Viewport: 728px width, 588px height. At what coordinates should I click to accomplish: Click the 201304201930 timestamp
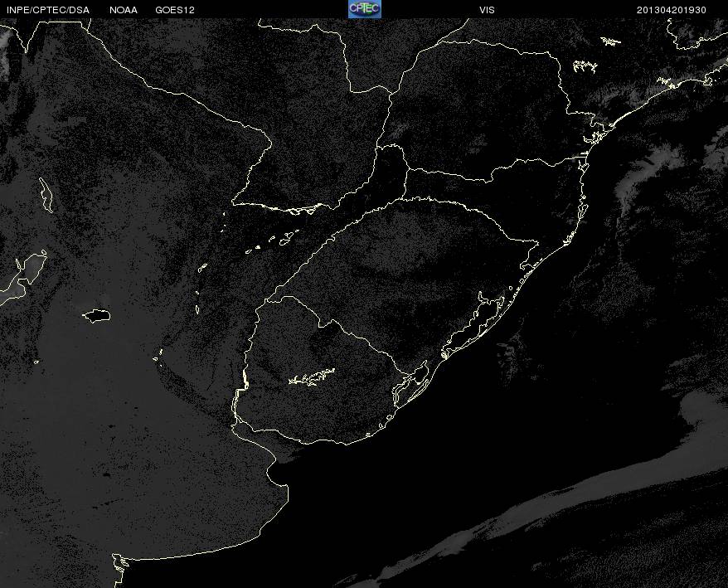click(672, 10)
